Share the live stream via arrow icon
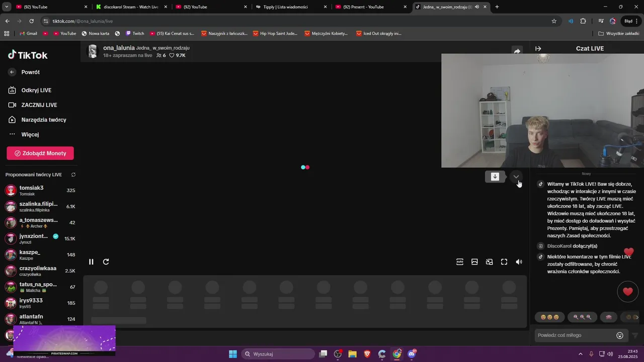 pyautogui.click(x=517, y=51)
